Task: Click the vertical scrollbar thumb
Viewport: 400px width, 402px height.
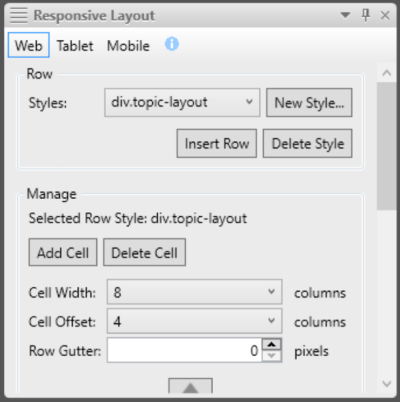Action: (387, 146)
